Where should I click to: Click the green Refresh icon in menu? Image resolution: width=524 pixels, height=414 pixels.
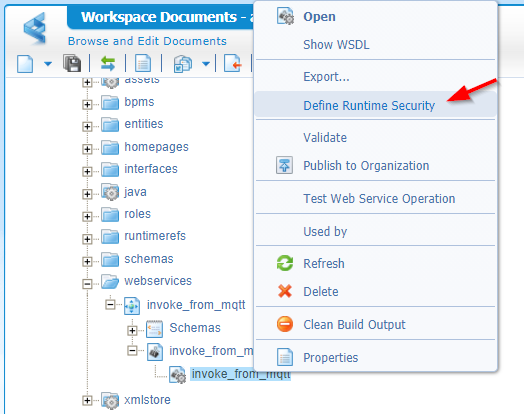point(285,263)
